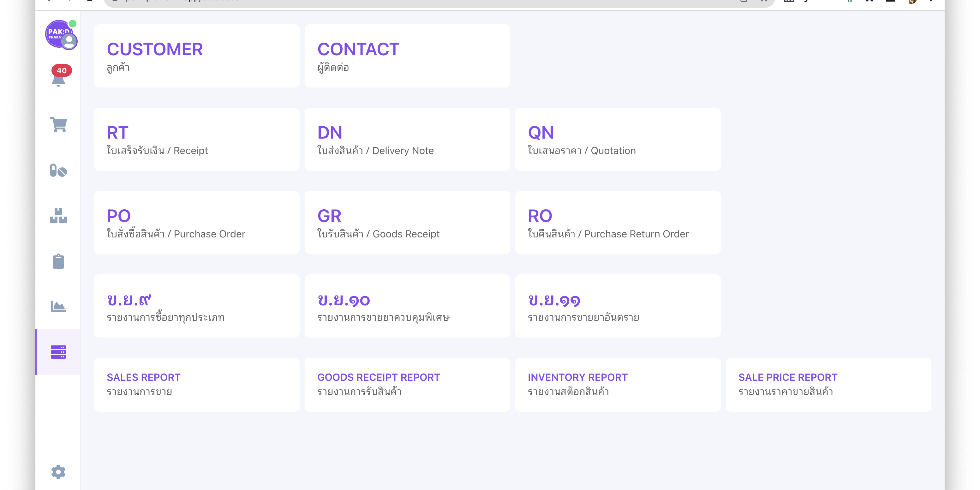Open the PO Purchase Order card

[197, 223]
